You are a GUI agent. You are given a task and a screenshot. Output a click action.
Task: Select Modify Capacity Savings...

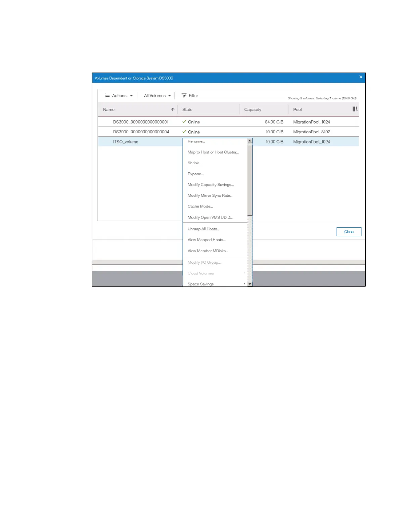[x=211, y=185]
